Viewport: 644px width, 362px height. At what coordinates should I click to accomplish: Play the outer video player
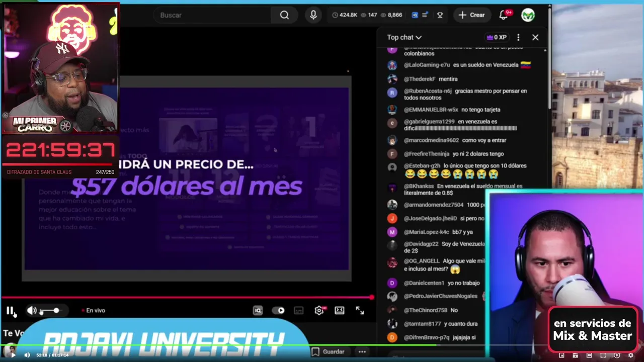(x=13, y=355)
